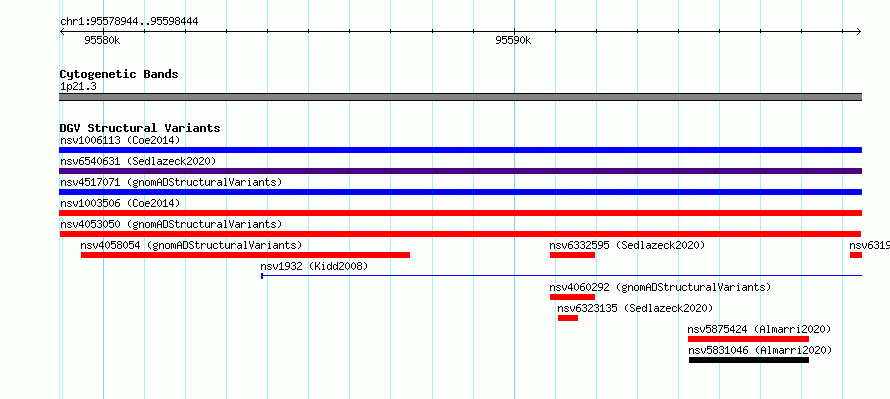The image size is (890, 399).
Task: Click the nsv4060292 (gnomADStructuralVariants) label
Action: click(660, 287)
